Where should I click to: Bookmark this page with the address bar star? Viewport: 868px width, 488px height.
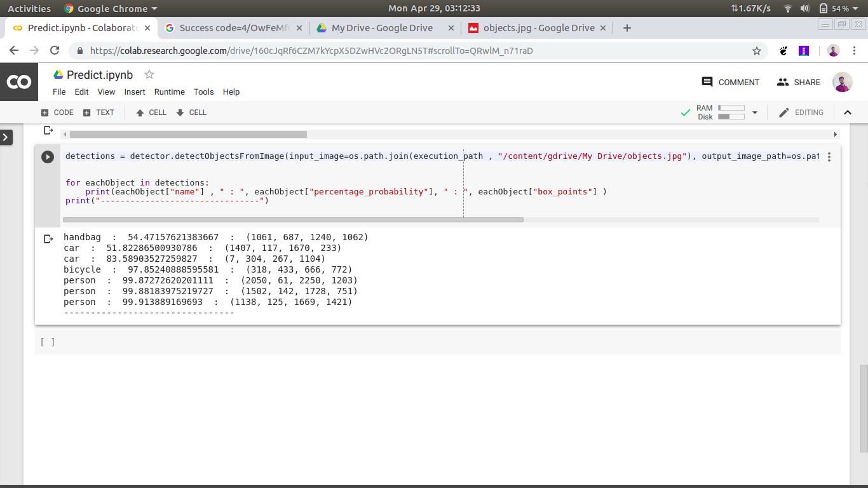pyautogui.click(x=756, y=51)
